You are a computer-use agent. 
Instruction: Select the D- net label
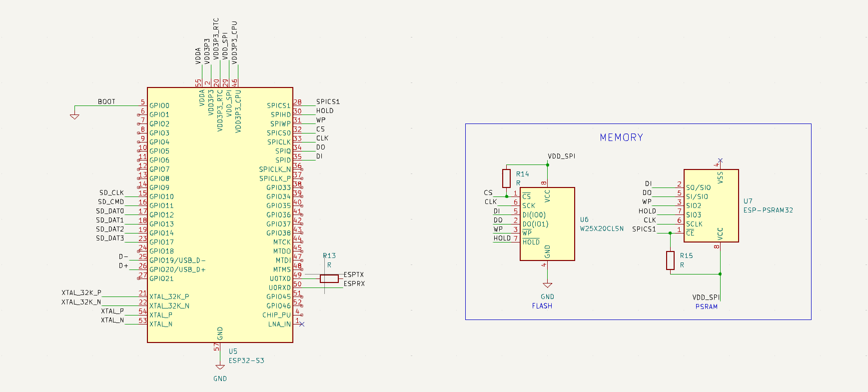tap(123, 256)
